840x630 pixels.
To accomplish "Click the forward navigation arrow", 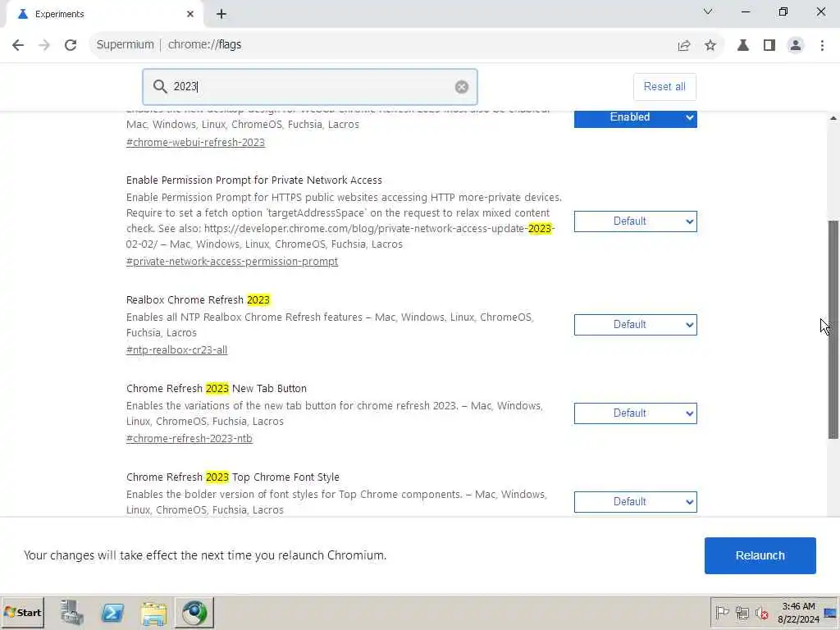I will point(44,45).
